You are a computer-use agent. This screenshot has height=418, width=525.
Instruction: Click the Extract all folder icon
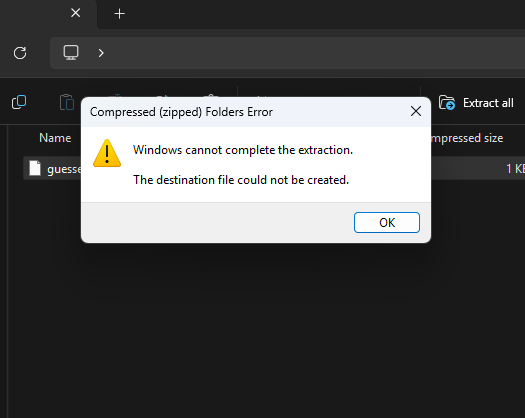[447, 102]
